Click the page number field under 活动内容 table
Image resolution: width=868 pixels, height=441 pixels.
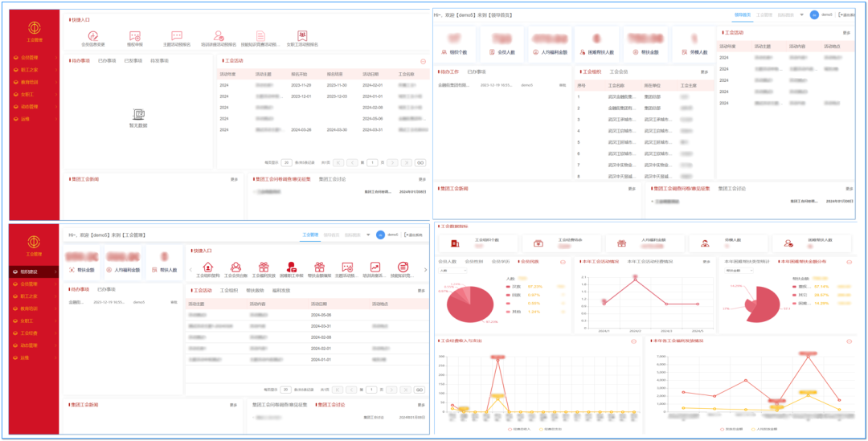(371, 390)
